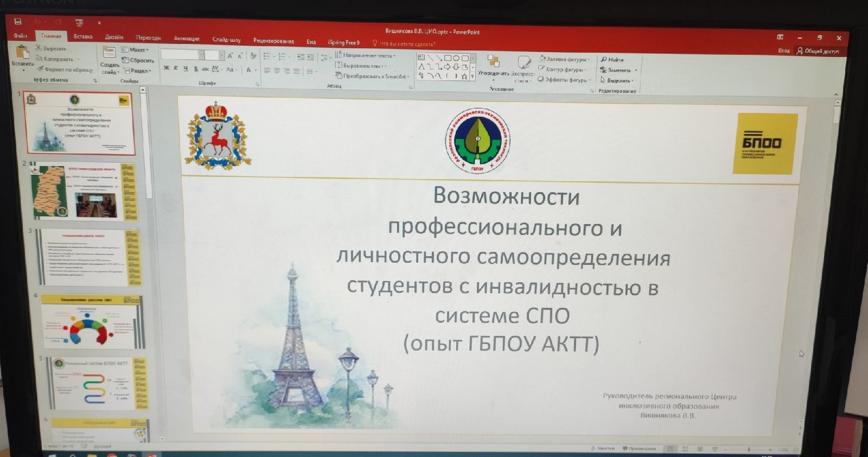868x457 pixels.
Task: Toggle Strikethrough (abc) formatting
Action: 205,69
